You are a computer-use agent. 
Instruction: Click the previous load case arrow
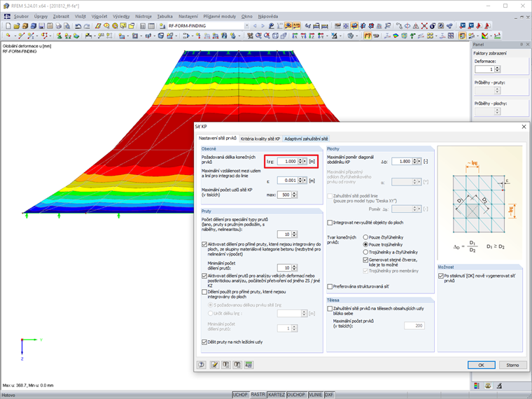(x=255, y=26)
